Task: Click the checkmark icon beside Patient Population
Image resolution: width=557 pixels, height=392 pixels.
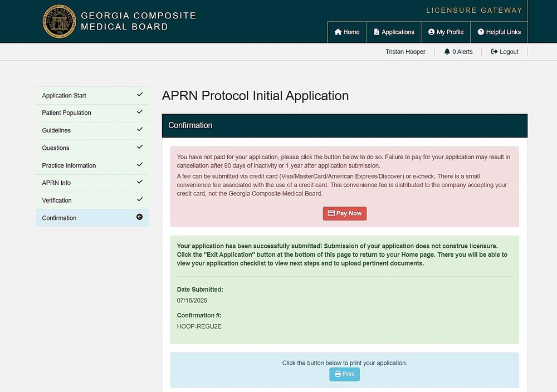Action: point(140,112)
